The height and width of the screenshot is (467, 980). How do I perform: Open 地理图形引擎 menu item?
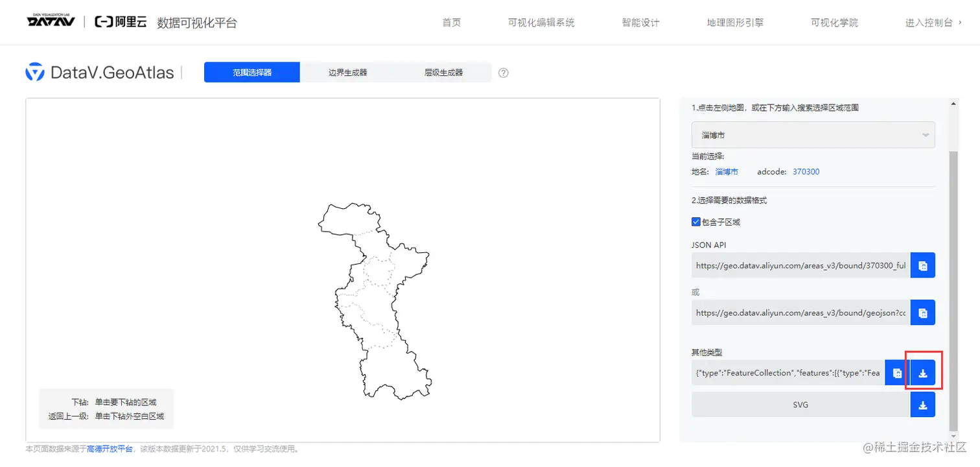(735, 23)
